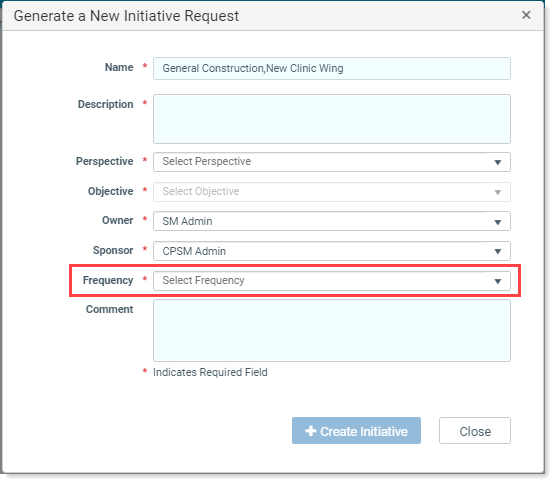Open the Owner dropdown arrow

point(497,222)
